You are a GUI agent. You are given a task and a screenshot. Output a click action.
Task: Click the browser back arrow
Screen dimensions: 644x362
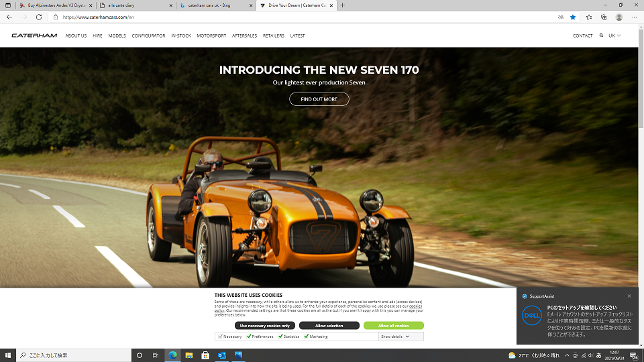9,17
